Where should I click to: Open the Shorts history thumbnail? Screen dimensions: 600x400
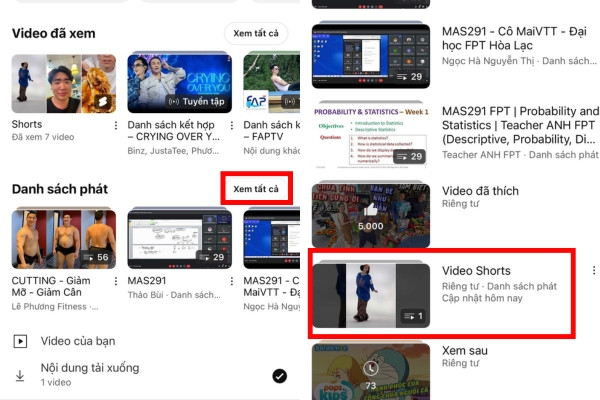pyautogui.click(x=64, y=83)
